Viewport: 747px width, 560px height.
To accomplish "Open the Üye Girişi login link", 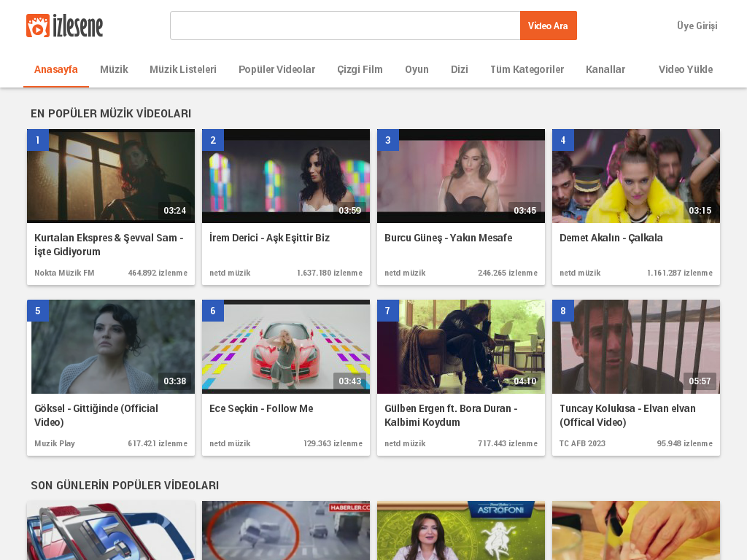I will click(x=696, y=25).
